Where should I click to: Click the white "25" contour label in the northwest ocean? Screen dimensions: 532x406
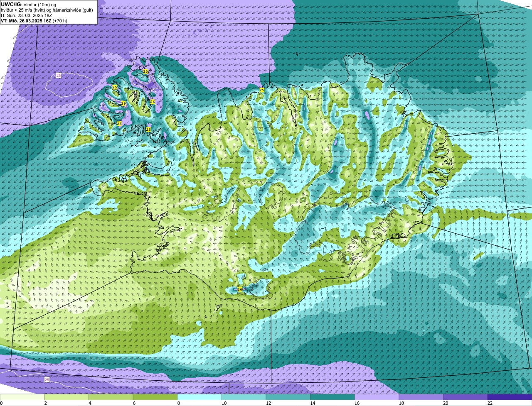(x=59, y=75)
